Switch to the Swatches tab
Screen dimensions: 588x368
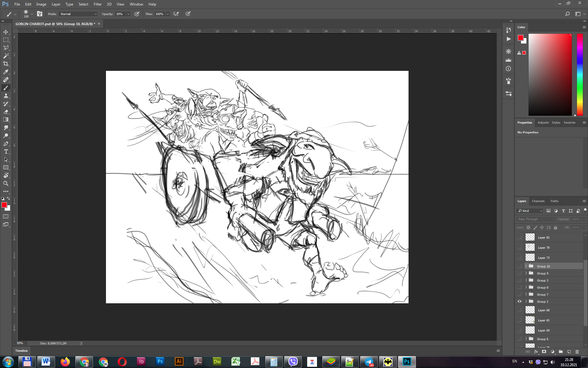(x=569, y=123)
